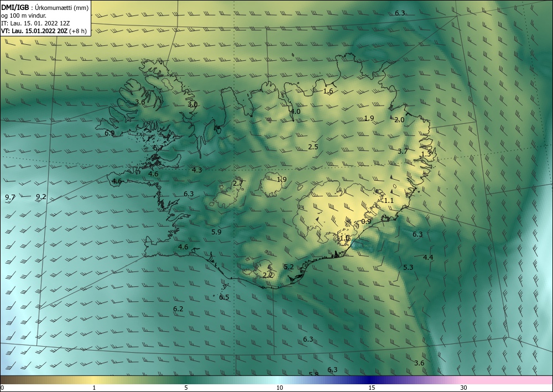
Task: Click the 2.7 value on the glacier
Action: [x=238, y=183]
